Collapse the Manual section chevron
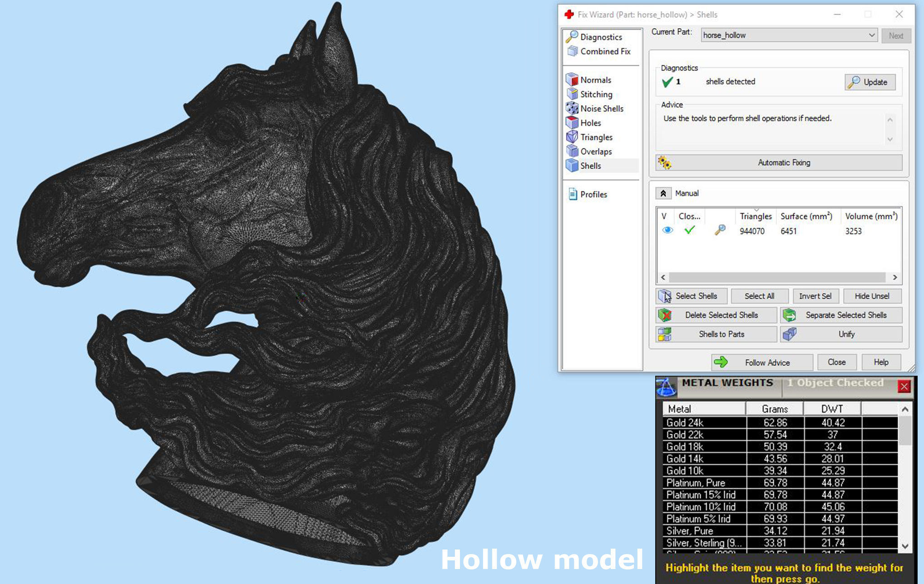The image size is (924, 584). tap(663, 193)
